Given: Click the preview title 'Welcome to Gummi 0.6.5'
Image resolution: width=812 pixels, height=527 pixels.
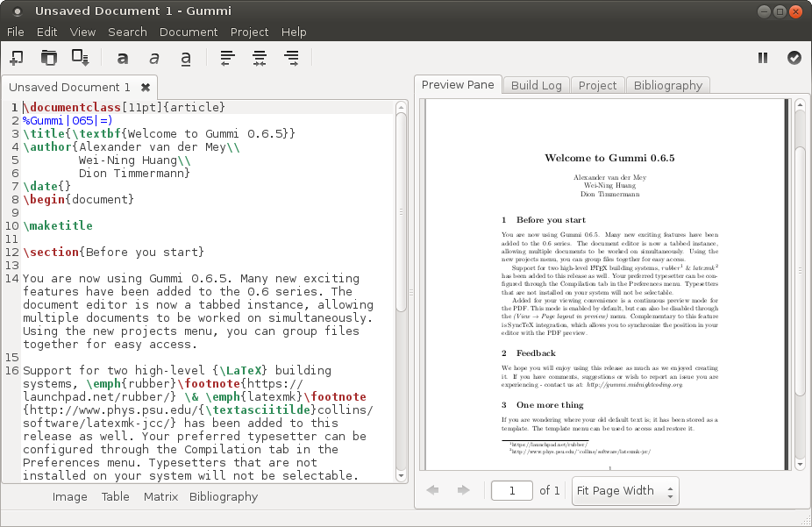Looking at the screenshot, I should (x=609, y=158).
